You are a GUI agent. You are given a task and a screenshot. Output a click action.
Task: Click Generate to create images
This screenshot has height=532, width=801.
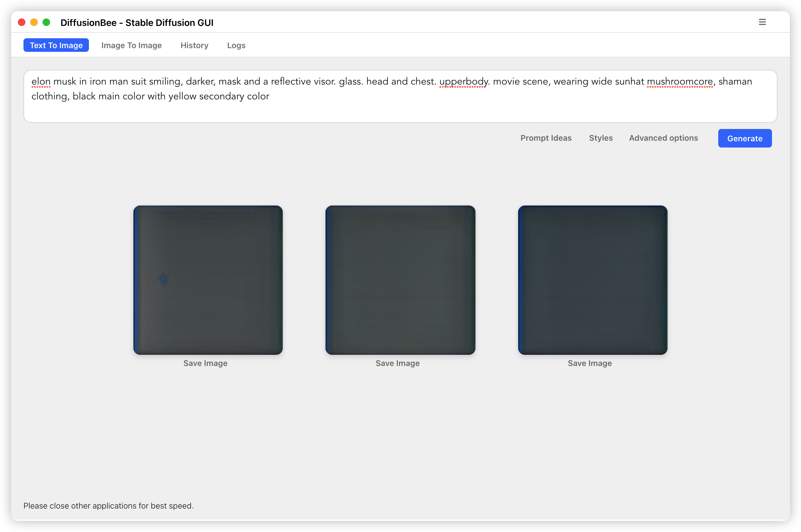click(x=745, y=138)
